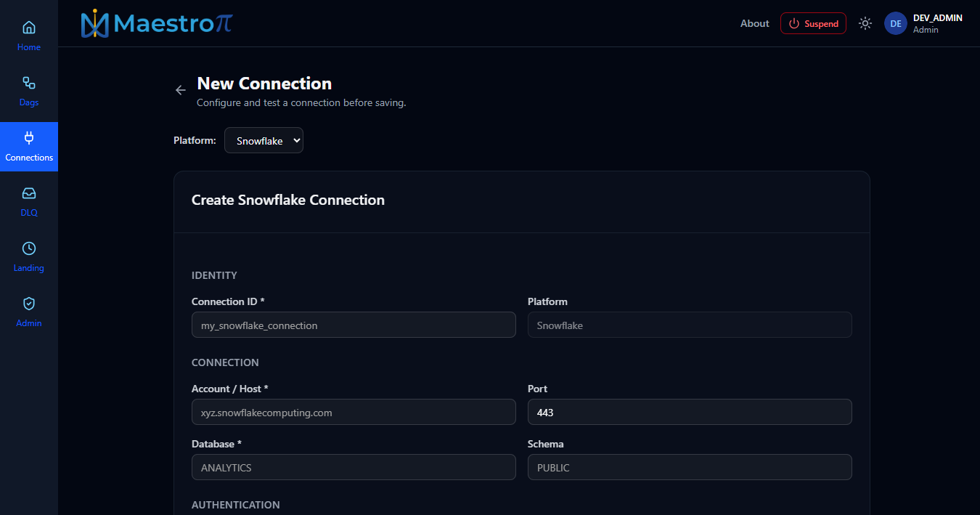Open the Landing clock icon
This screenshot has height=515, width=980.
tap(29, 248)
